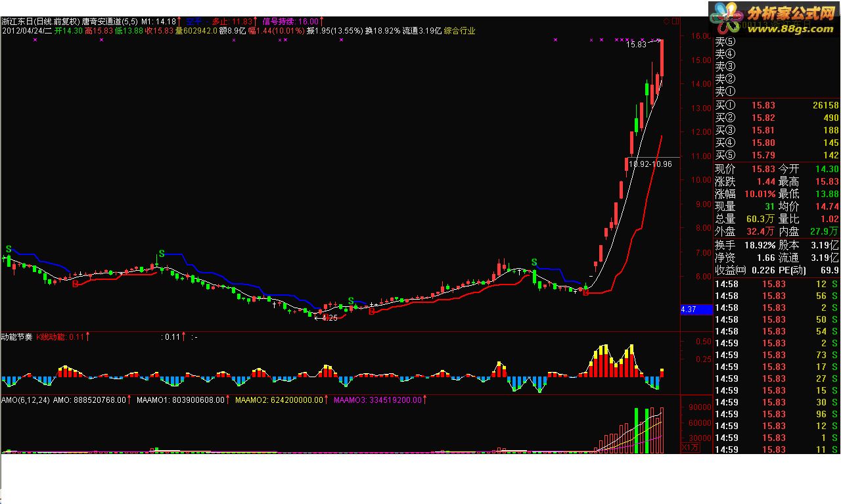Click the 90000 volume axis label
This screenshot has height=504, width=841.
tap(699, 407)
